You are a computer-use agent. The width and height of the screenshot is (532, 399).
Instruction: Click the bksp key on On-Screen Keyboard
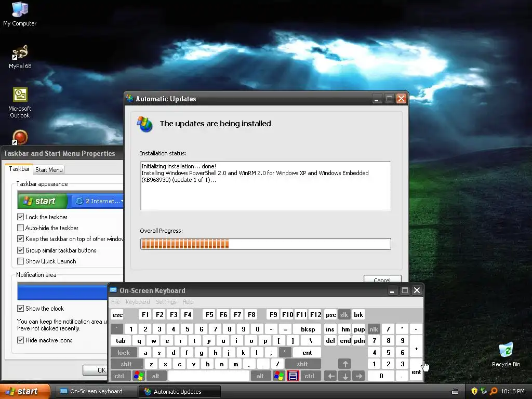308,329
